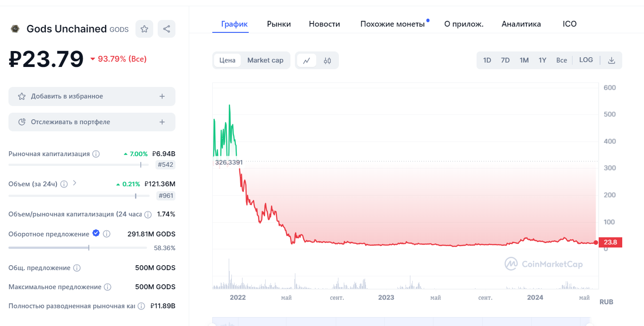
Task: Set chart range to 1M
Action: (524, 60)
